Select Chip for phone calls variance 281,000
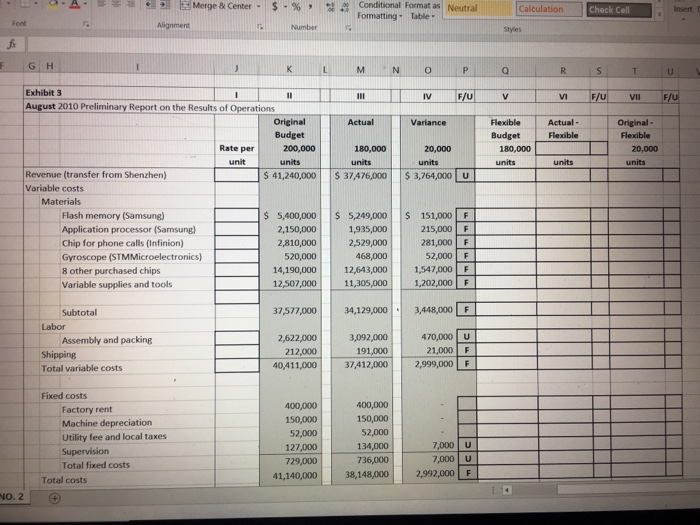Screen dimensions: 700x525 pyautogui.click(x=428, y=242)
